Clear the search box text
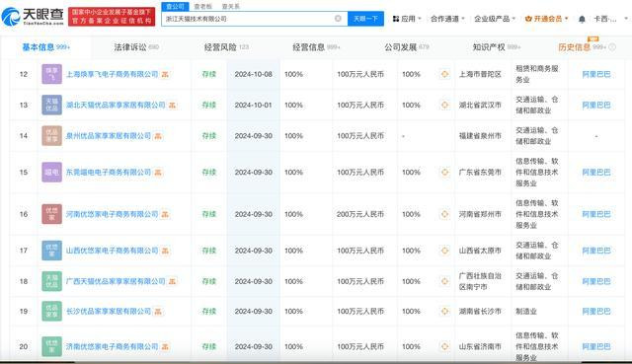The image size is (632, 364). tap(338, 19)
